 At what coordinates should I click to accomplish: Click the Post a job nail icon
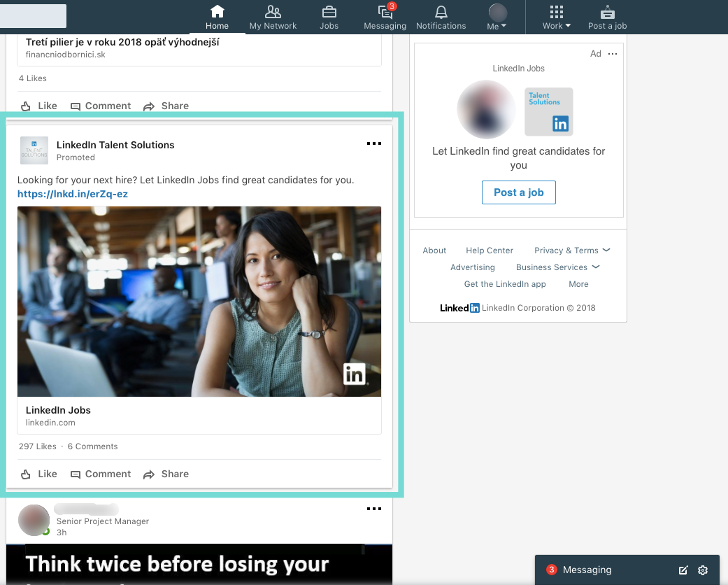(606, 17)
